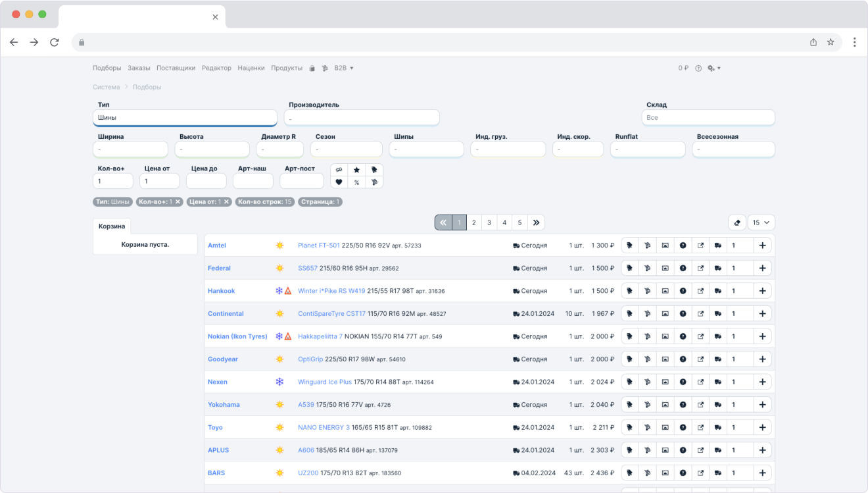Click the eraser clear-filters icon

pos(736,222)
